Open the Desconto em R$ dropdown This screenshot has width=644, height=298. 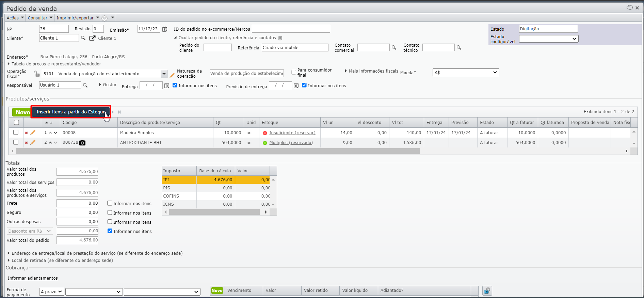tap(30, 231)
